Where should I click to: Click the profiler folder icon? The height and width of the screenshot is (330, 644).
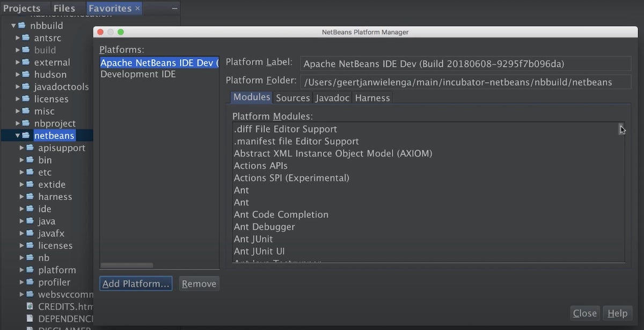[30, 282]
